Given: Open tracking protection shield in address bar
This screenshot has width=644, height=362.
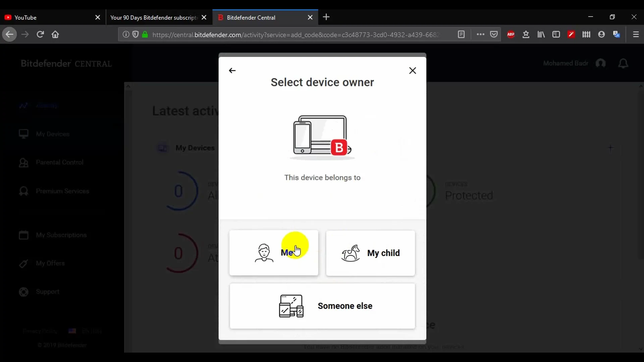Looking at the screenshot, I should point(136,35).
